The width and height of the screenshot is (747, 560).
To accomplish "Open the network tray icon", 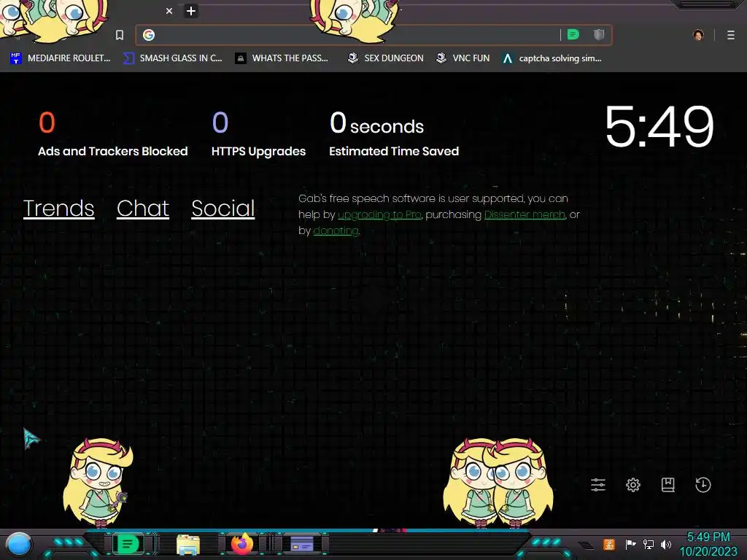I will click(x=648, y=544).
